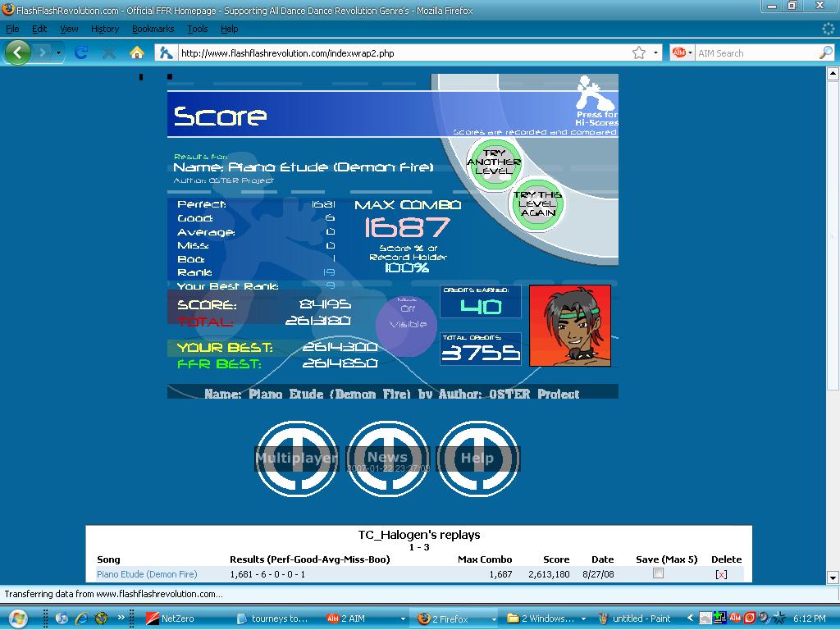
Task: Click the Forward navigation arrow
Action: [x=43, y=52]
